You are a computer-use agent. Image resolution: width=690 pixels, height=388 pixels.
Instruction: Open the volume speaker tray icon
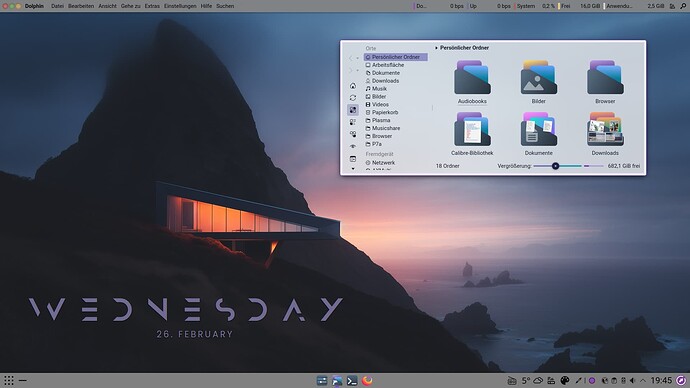(x=632, y=381)
